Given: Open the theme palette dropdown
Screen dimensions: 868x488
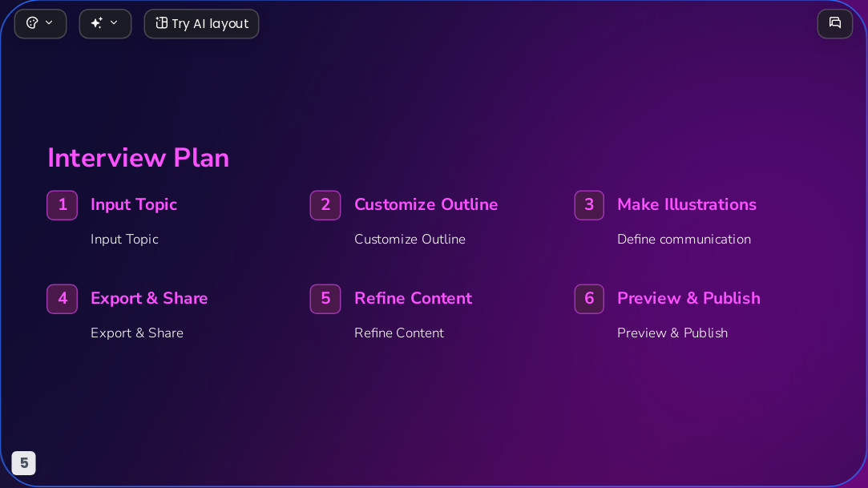Looking at the screenshot, I should tap(40, 24).
